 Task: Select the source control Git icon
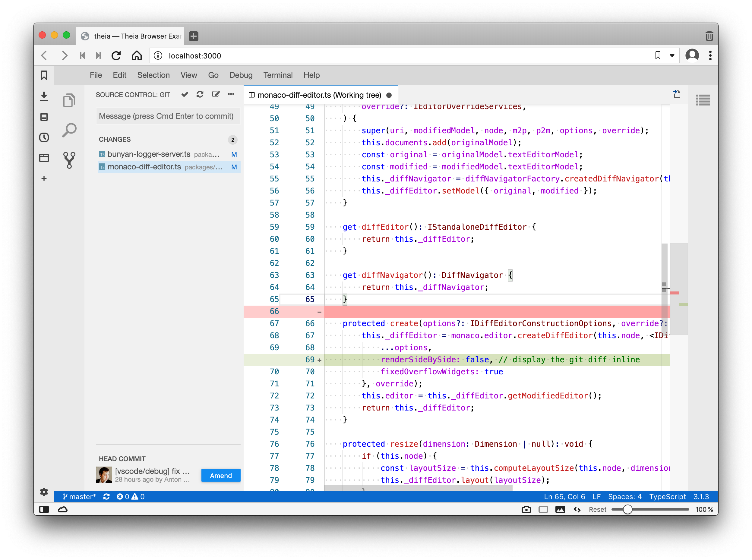[x=69, y=159]
